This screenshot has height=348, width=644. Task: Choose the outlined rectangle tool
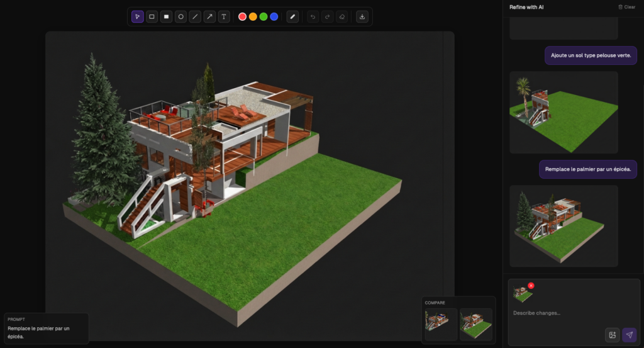click(x=152, y=16)
